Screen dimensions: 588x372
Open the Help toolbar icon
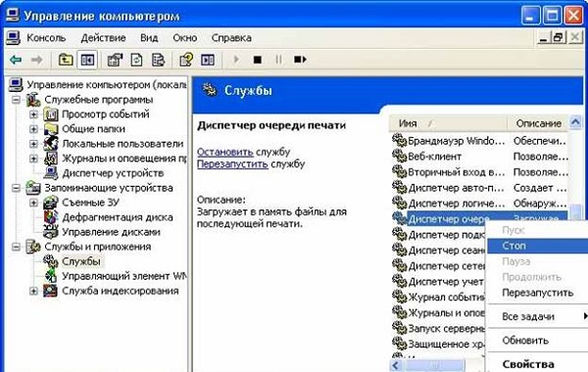click(186, 60)
